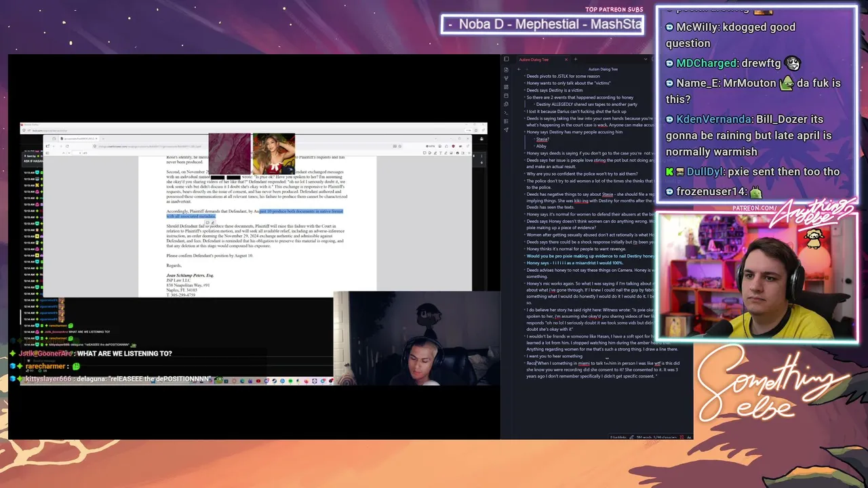Viewport: 868px width, 488px height.
Task: Click the maroon fabric image over the PDF
Action: coord(230,154)
